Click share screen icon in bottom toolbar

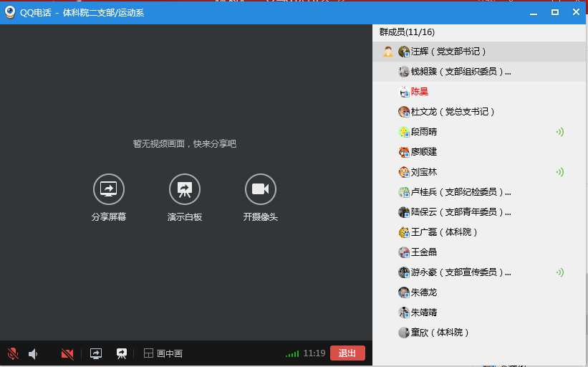click(96, 353)
